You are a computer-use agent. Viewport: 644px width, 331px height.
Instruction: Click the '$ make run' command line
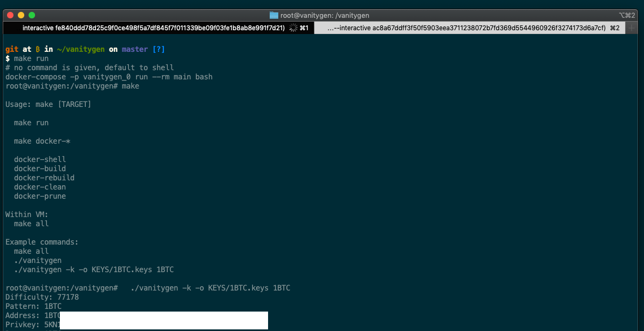27,58
